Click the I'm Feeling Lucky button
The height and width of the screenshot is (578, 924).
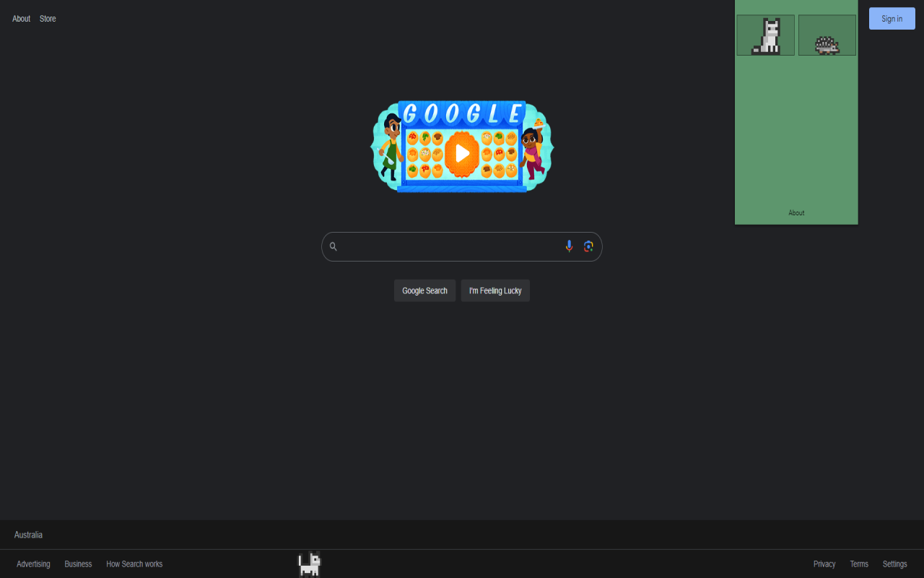(495, 290)
